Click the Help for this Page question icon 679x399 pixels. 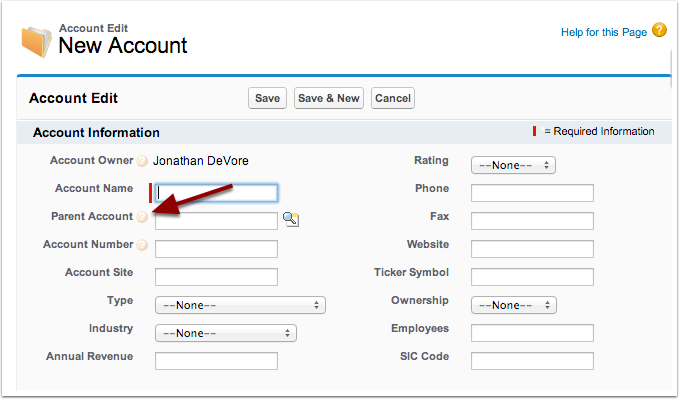[x=660, y=30]
